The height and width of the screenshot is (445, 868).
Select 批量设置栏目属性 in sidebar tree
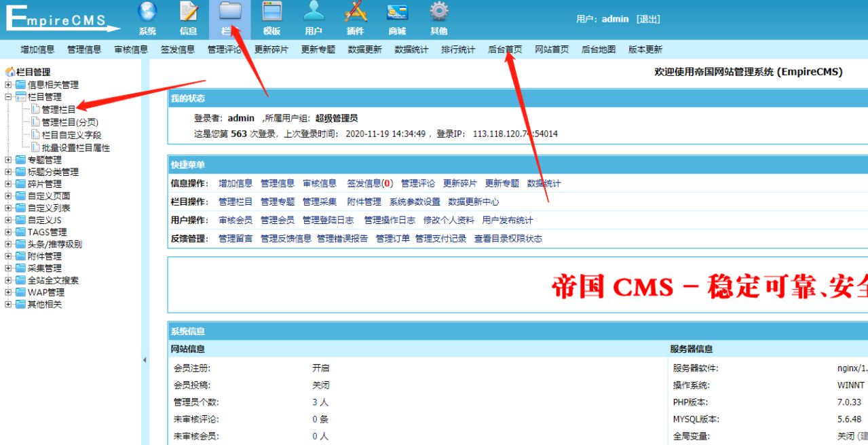(x=75, y=148)
